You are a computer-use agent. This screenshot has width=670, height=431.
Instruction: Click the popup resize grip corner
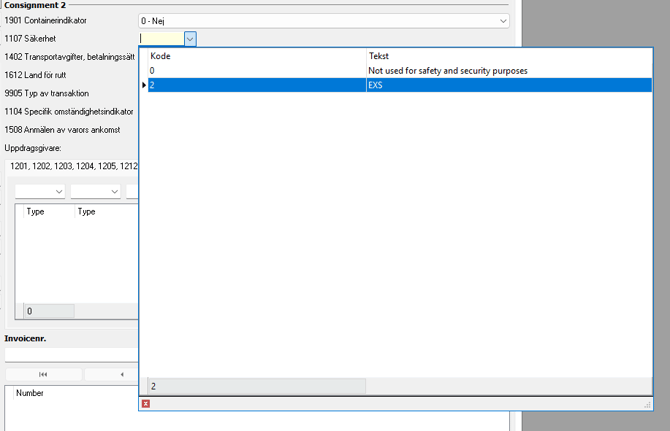[x=648, y=404]
